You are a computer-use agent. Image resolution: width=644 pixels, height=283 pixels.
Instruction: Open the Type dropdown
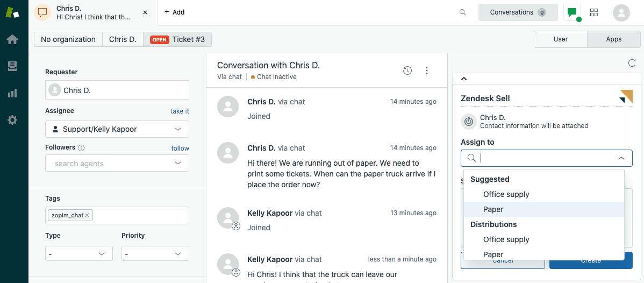click(79, 253)
